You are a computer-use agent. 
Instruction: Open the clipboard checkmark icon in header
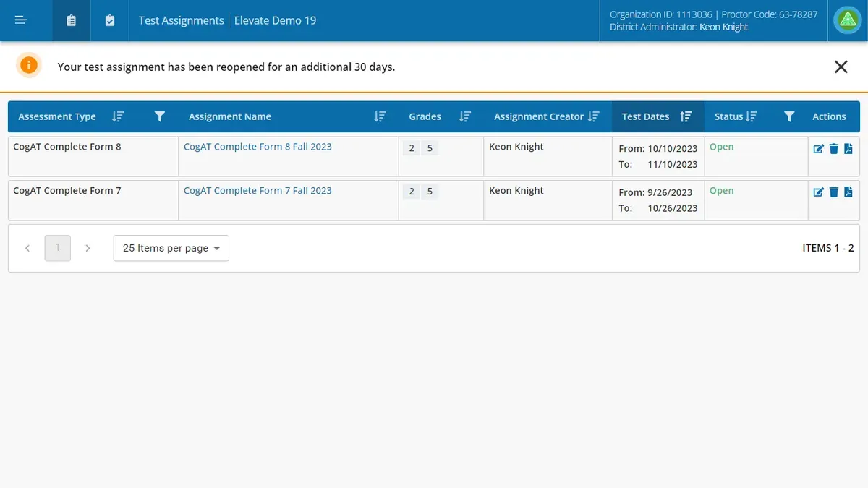(109, 20)
